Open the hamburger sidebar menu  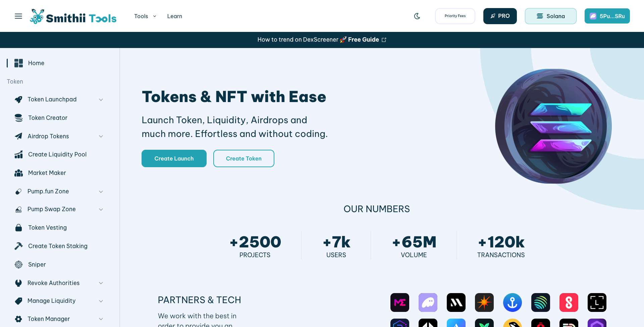18,16
